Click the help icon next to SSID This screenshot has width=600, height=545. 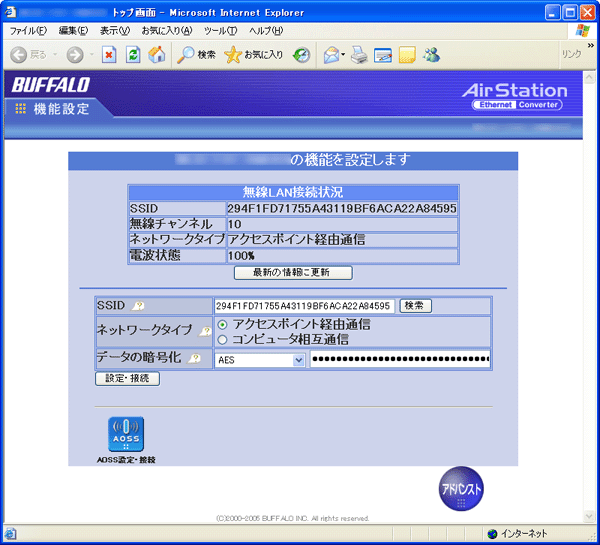[x=138, y=306]
